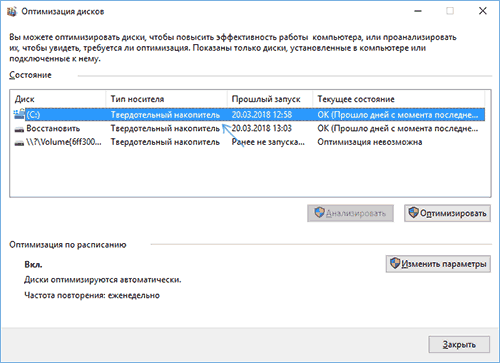
Task: Click the Частота повторения: еженедельно text
Action: pyautogui.click(x=92, y=295)
